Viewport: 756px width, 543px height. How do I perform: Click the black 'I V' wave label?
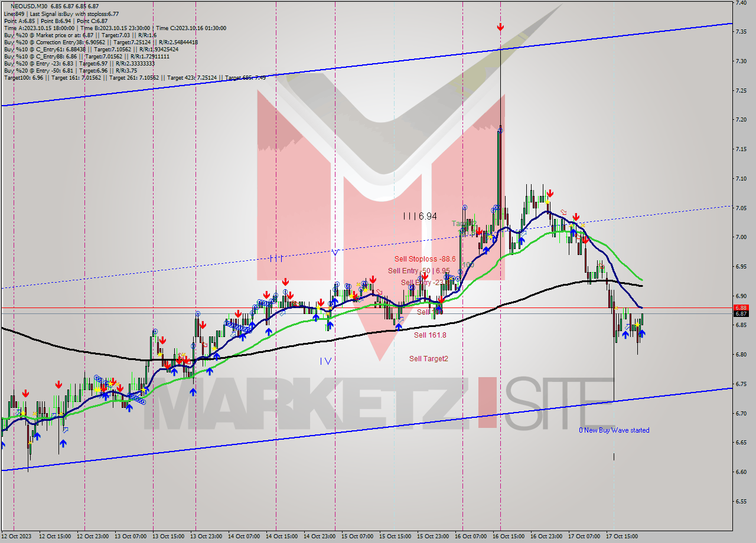pos(325,361)
